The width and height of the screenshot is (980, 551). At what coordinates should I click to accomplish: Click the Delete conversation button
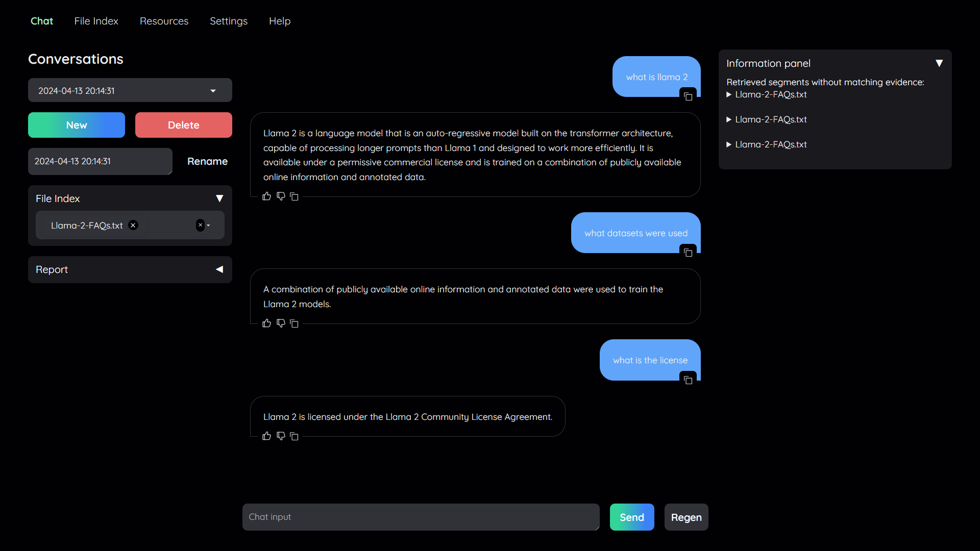click(183, 125)
